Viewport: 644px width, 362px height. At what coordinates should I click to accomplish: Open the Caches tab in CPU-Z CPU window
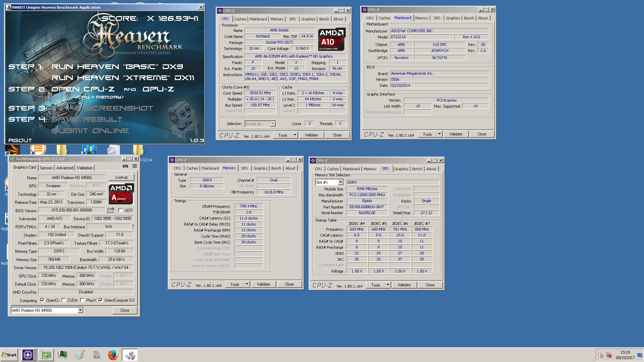pos(240,19)
